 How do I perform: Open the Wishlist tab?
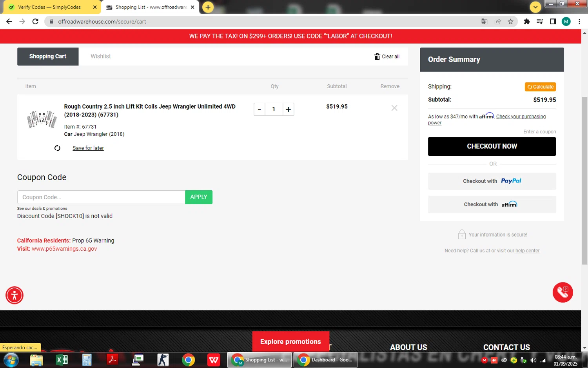[101, 56]
